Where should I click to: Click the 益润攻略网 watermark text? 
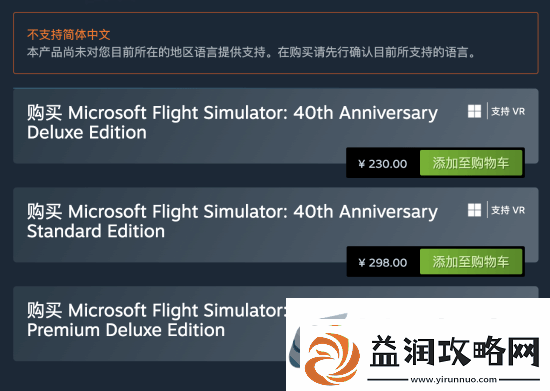[455, 351]
